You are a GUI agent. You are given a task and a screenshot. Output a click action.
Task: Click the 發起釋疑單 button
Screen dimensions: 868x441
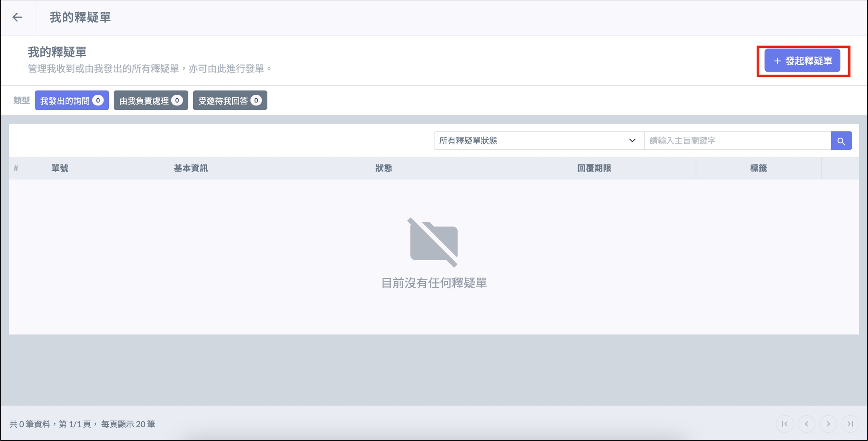click(x=802, y=61)
